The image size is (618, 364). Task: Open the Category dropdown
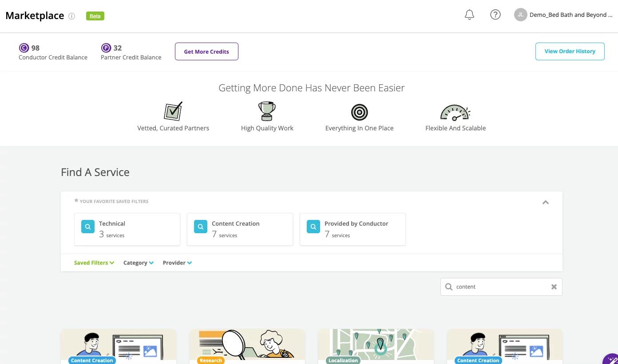pyautogui.click(x=139, y=263)
